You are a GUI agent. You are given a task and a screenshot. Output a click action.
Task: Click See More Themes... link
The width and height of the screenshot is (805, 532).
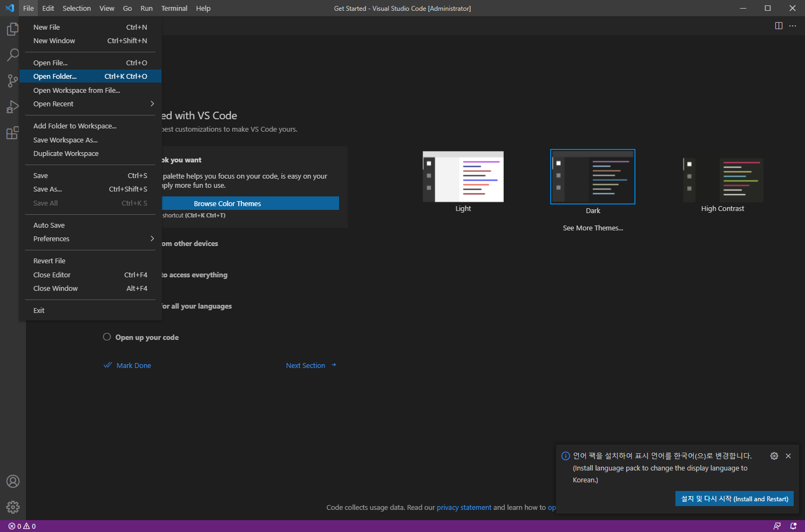coord(593,228)
